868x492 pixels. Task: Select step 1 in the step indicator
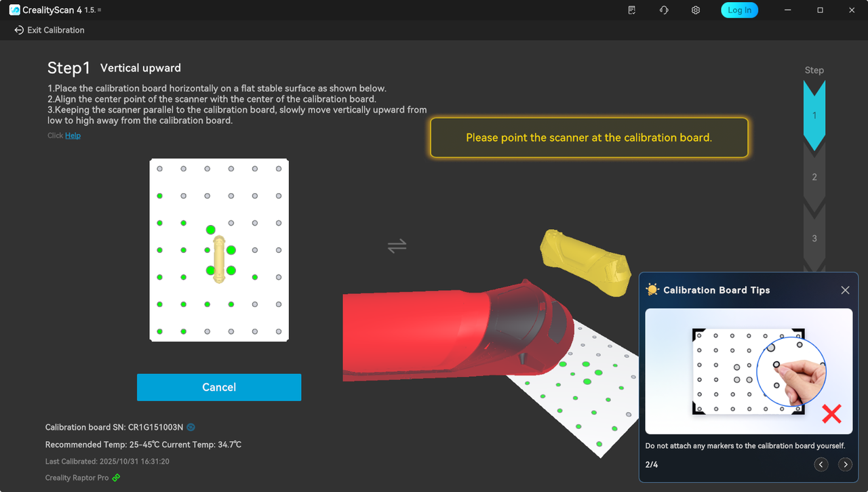(x=814, y=115)
